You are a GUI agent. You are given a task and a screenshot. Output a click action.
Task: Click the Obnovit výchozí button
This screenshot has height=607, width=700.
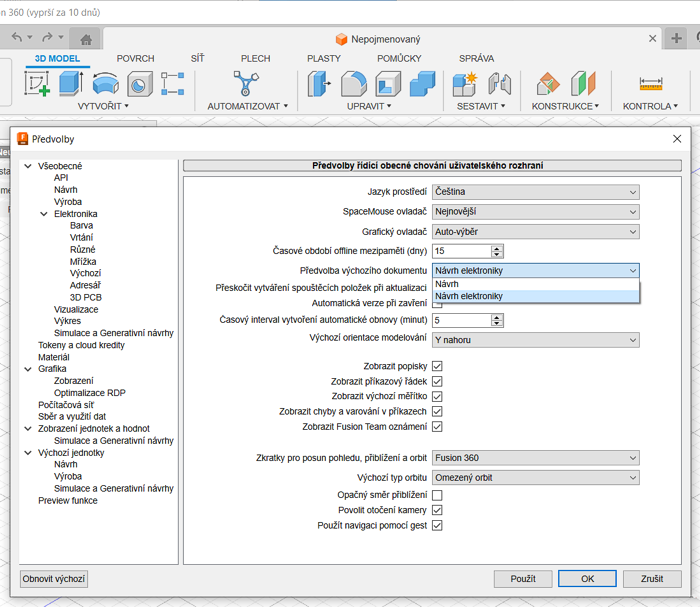pyautogui.click(x=54, y=579)
